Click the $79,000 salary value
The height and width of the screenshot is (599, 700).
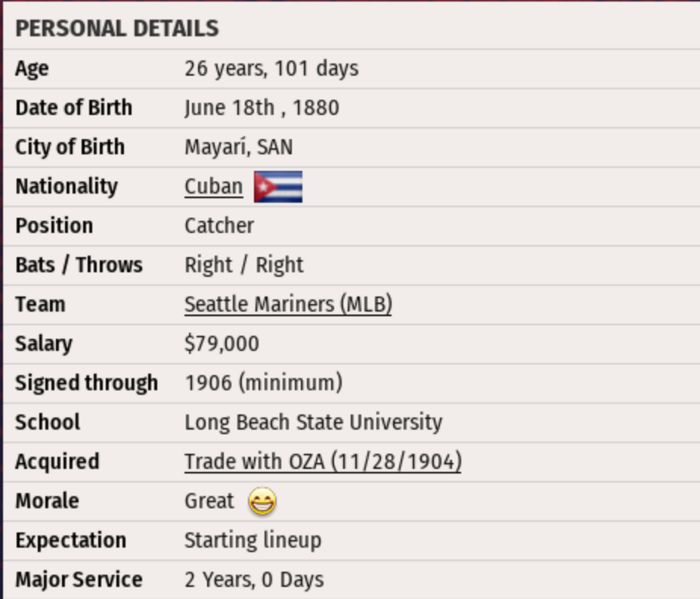point(221,344)
